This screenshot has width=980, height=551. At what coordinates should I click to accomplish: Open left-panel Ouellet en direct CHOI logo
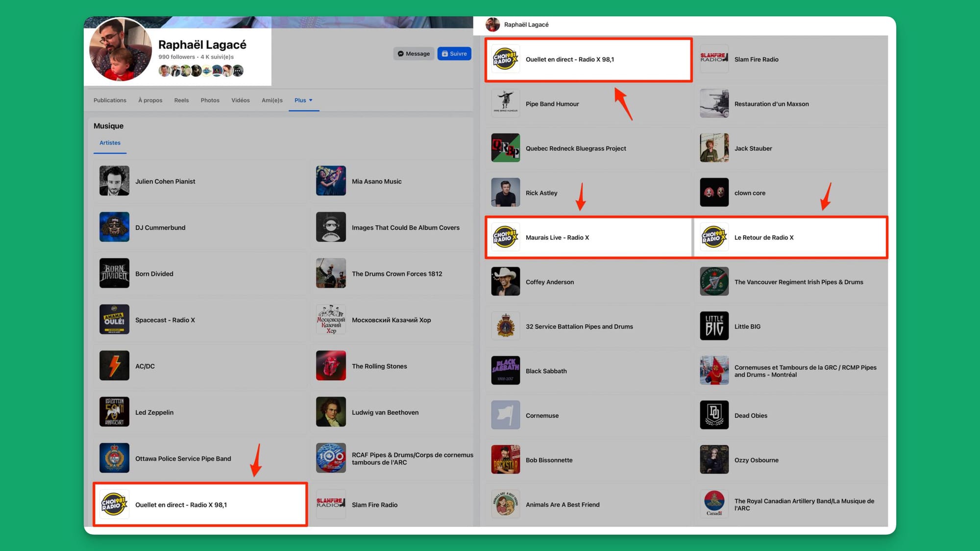pos(114,504)
